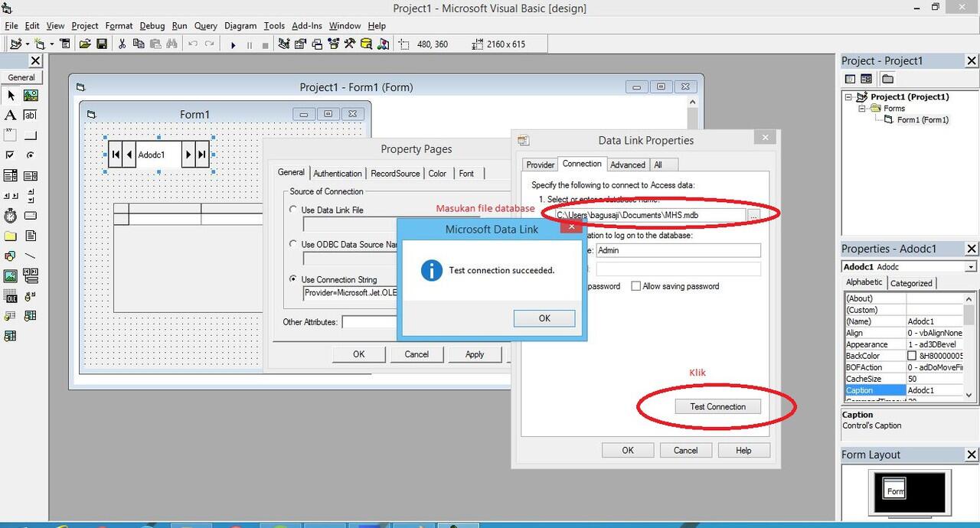Screen dimensions: 980x528
Task: Open the RecordSource tab in Property Pages
Action: pos(395,174)
